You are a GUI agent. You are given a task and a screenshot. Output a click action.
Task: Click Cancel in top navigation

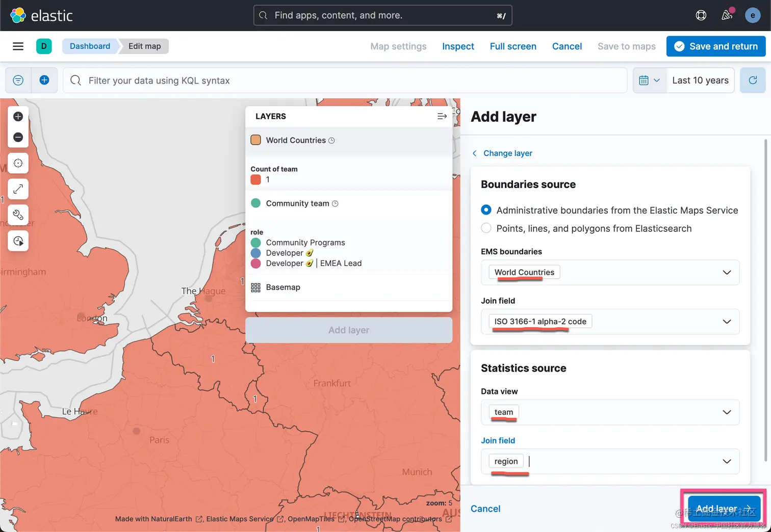pos(567,46)
